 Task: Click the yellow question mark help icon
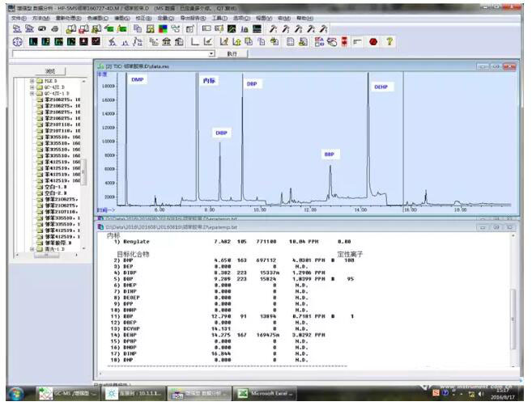(389, 41)
